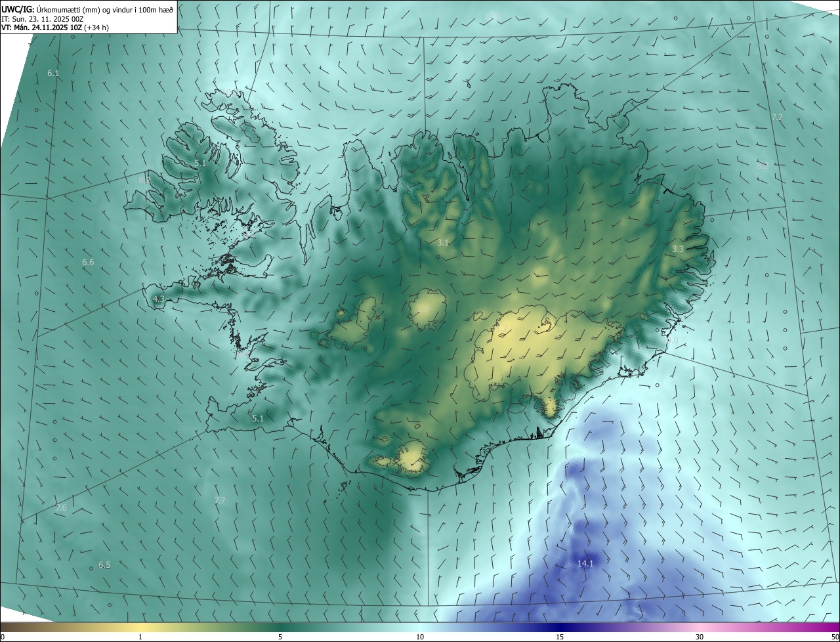Click the 1 tick on the color scale
Image resolution: width=840 pixels, height=642 pixels.
point(140,637)
